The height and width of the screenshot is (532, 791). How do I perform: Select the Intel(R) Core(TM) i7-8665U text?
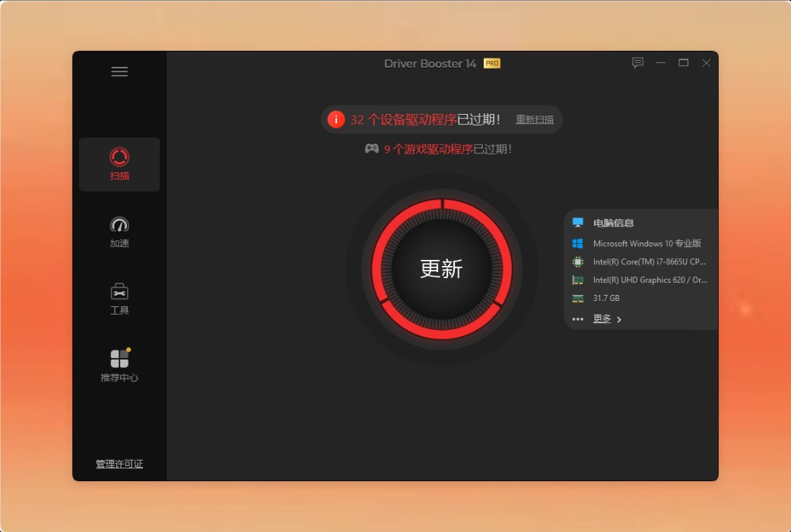click(x=650, y=261)
